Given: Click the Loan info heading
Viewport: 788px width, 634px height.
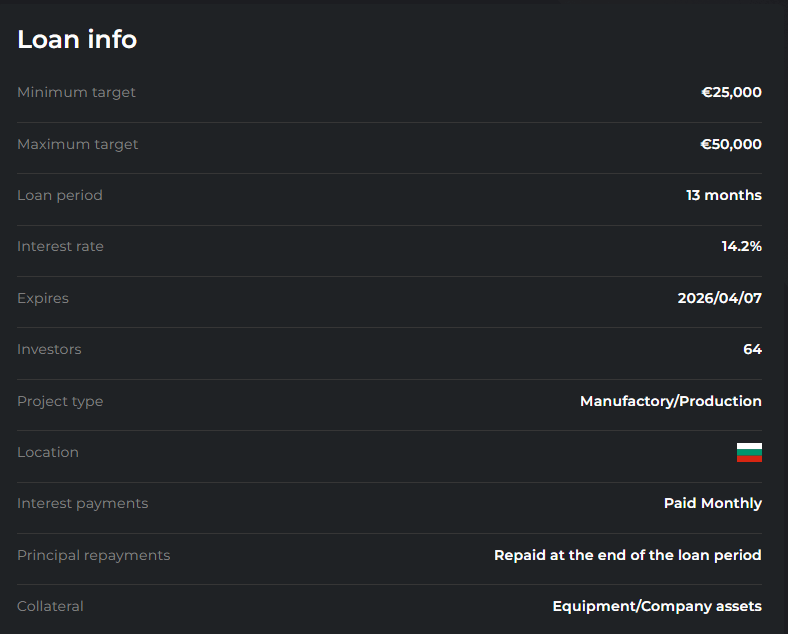Looking at the screenshot, I should [x=77, y=39].
